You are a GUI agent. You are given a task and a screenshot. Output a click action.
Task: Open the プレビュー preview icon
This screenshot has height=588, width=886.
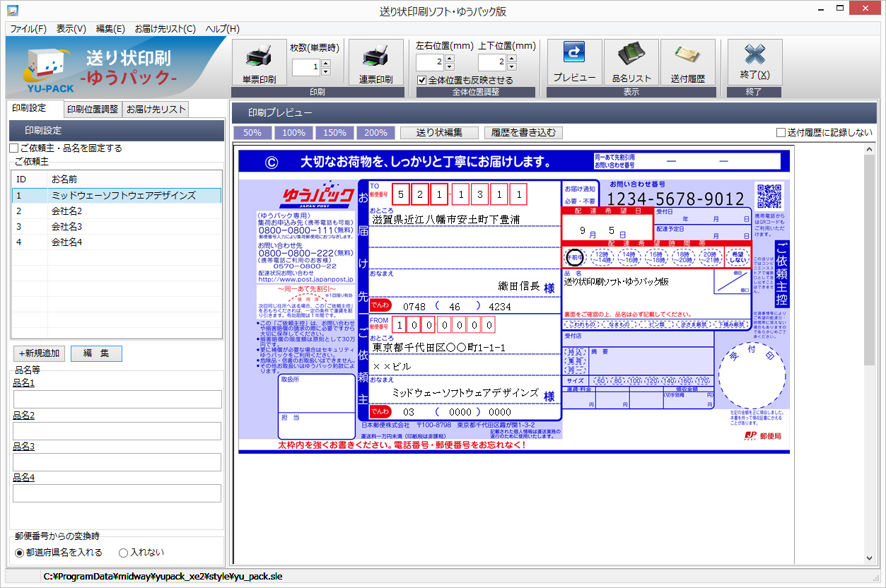coord(574,62)
